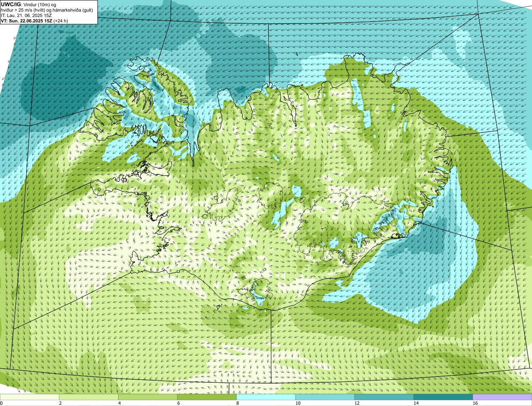Click the 12–14 m/s teal legend swatch
532x406 pixels.
click(x=384, y=397)
